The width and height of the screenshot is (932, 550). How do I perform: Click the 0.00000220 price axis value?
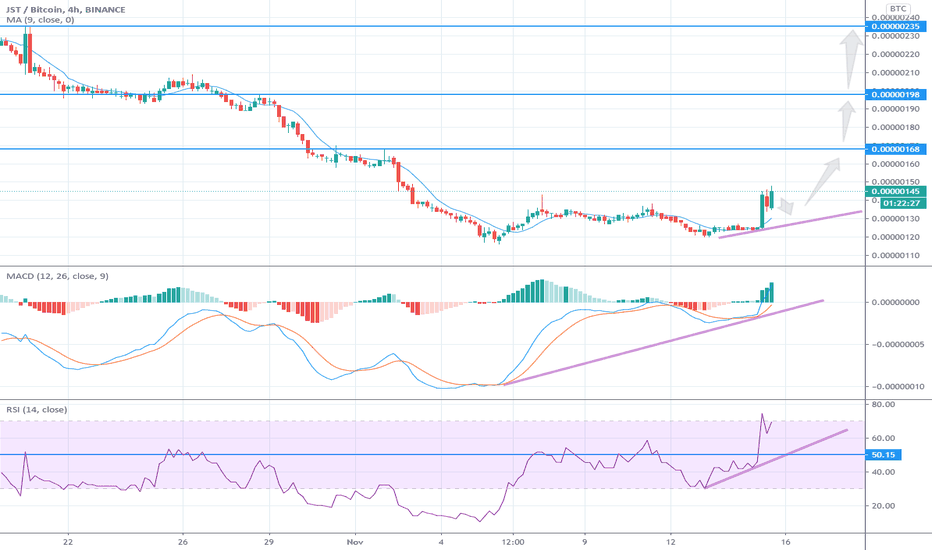(896, 55)
